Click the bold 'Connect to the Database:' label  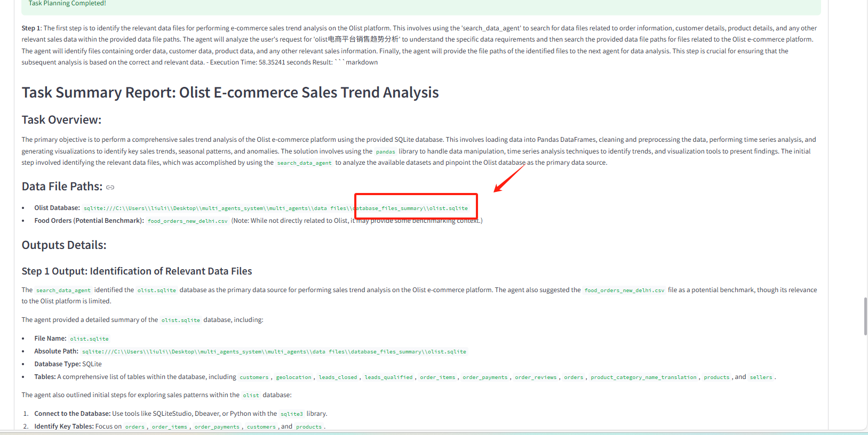(73, 414)
